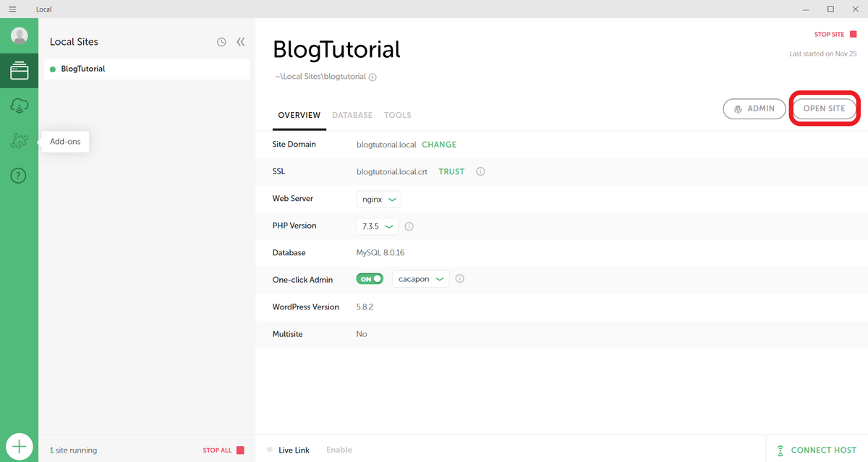The width and height of the screenshot is (868, 462).
Task: Click the '1 site running' status text
Action: [73, 450]
